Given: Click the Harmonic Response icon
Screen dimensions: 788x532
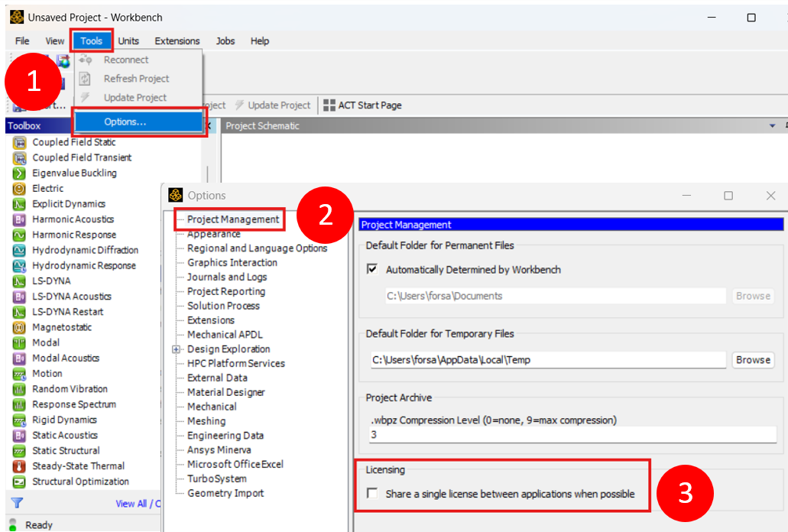Looking at the screenshot, I should pyautogui.click(x=19, y=235).
